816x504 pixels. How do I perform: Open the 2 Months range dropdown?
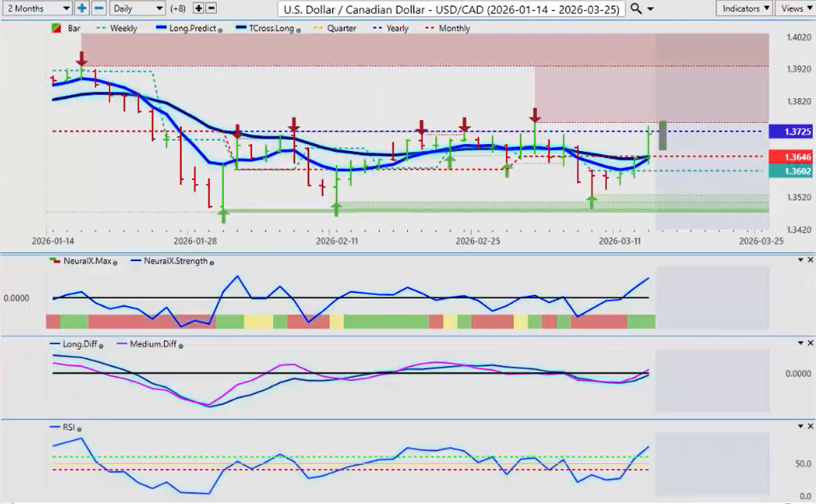click(x=37, y=8)
